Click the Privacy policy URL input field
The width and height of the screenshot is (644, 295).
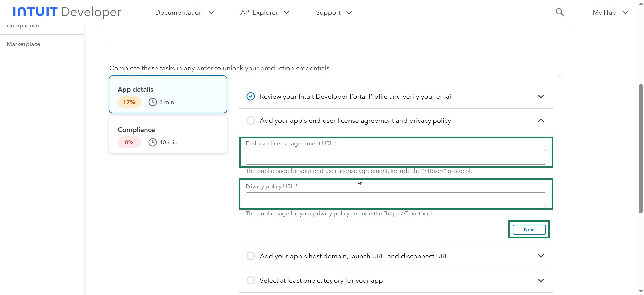coord(395,200)
